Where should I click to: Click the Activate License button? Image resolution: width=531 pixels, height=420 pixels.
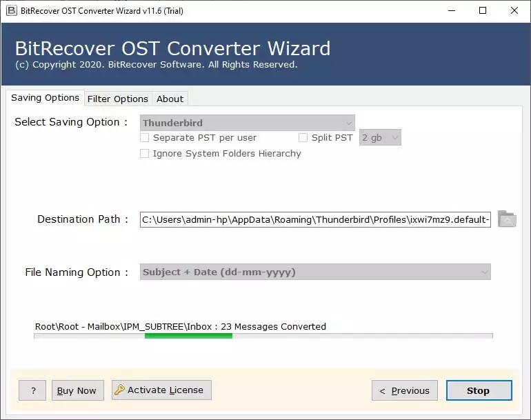(161, 390)
